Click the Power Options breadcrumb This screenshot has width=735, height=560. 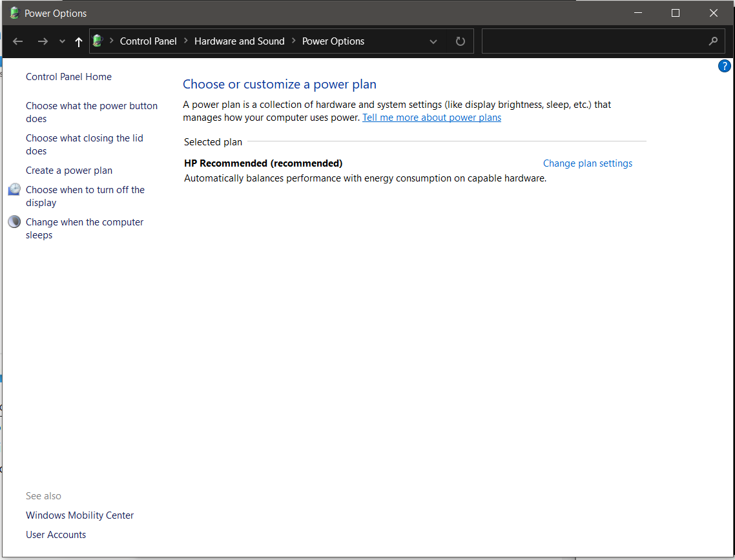click(333, 41)
